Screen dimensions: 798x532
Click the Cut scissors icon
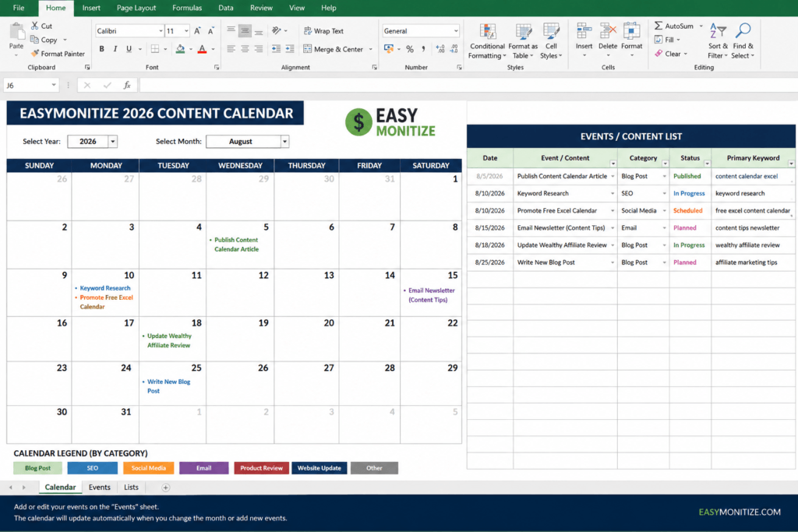34,26
